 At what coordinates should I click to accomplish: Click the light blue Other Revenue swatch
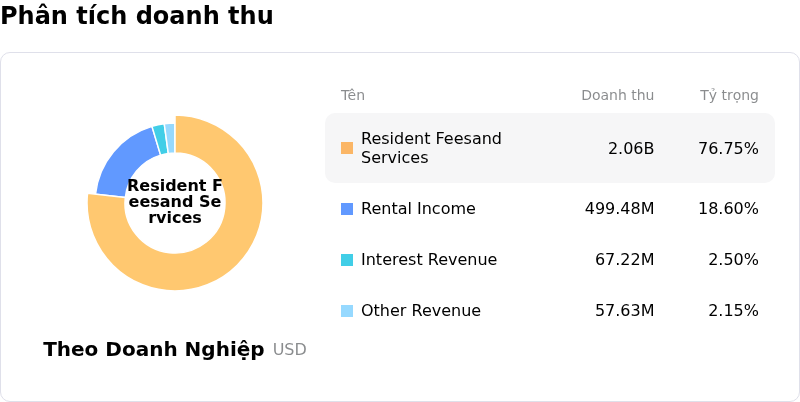tap(347, 311)
